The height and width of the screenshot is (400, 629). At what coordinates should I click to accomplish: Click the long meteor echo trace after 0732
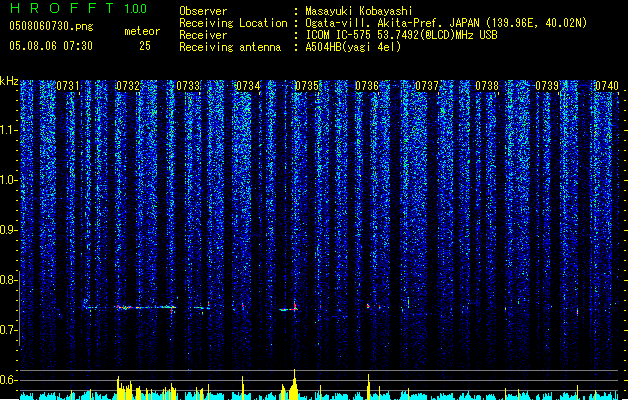(x=146, y=308)
